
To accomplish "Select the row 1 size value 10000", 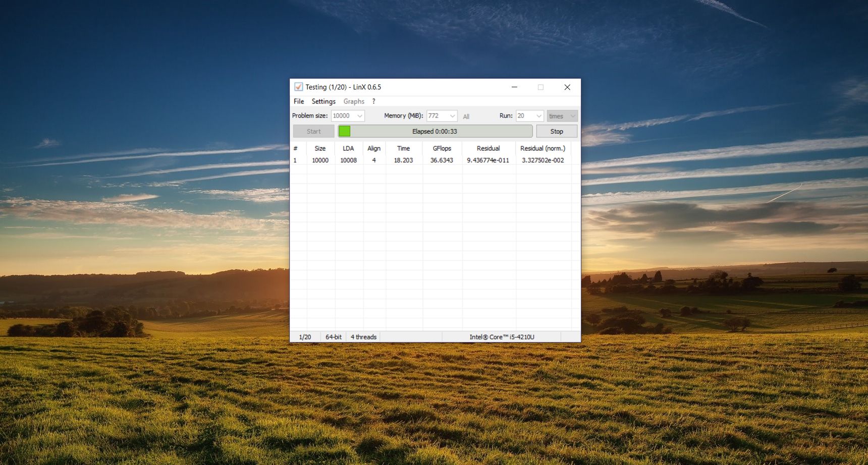I will (x=320, y=160).
